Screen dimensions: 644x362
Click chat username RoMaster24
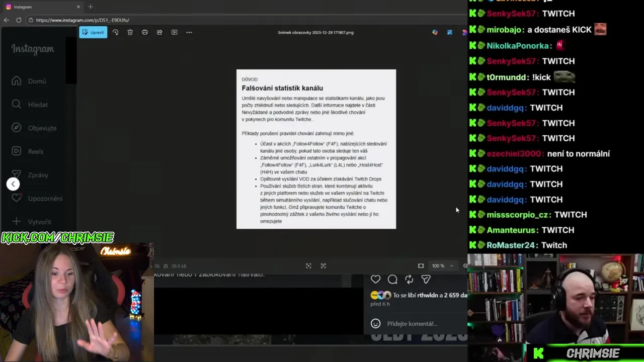tap(512, 245)
